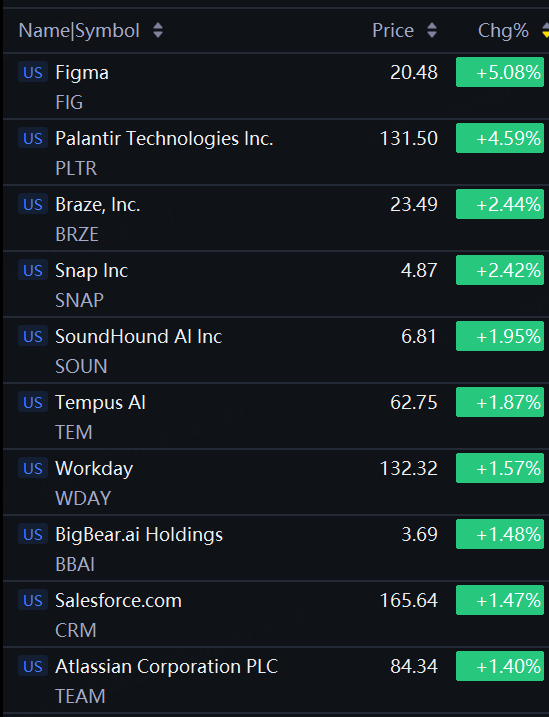The image size is (549, 717).
Task: Click the Price column header text
Action: tap(393, 31)
